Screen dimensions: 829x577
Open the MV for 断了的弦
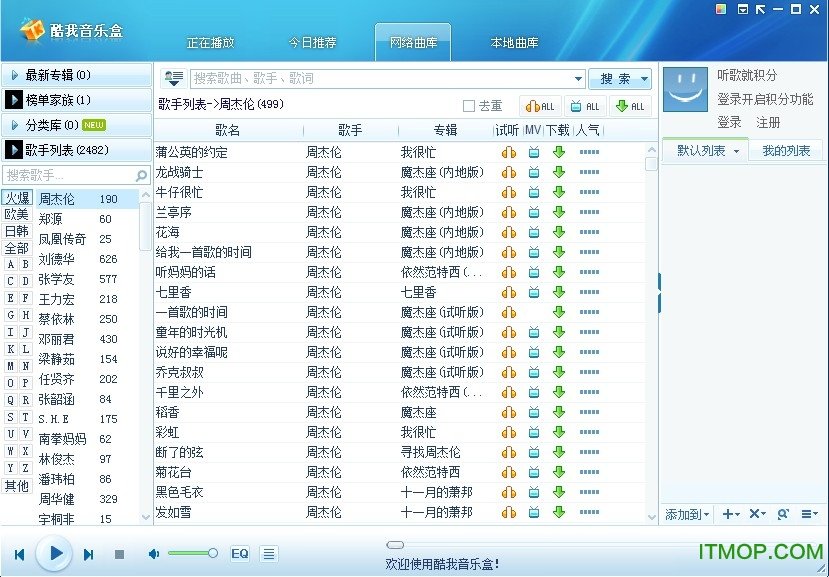tap(534, 453)
